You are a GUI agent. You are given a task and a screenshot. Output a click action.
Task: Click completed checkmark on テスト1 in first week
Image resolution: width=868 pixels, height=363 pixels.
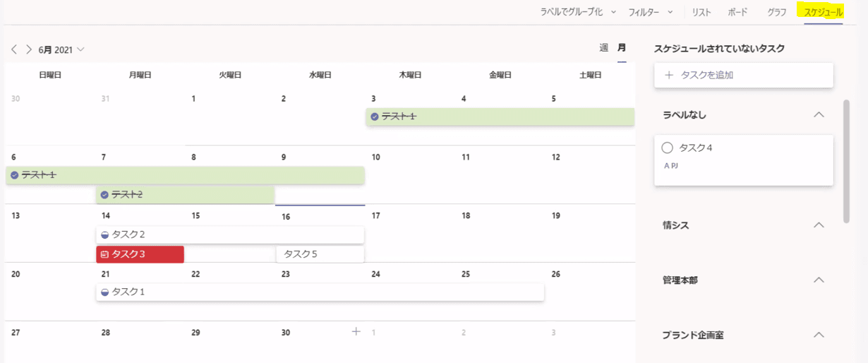(x=375, y=117)
